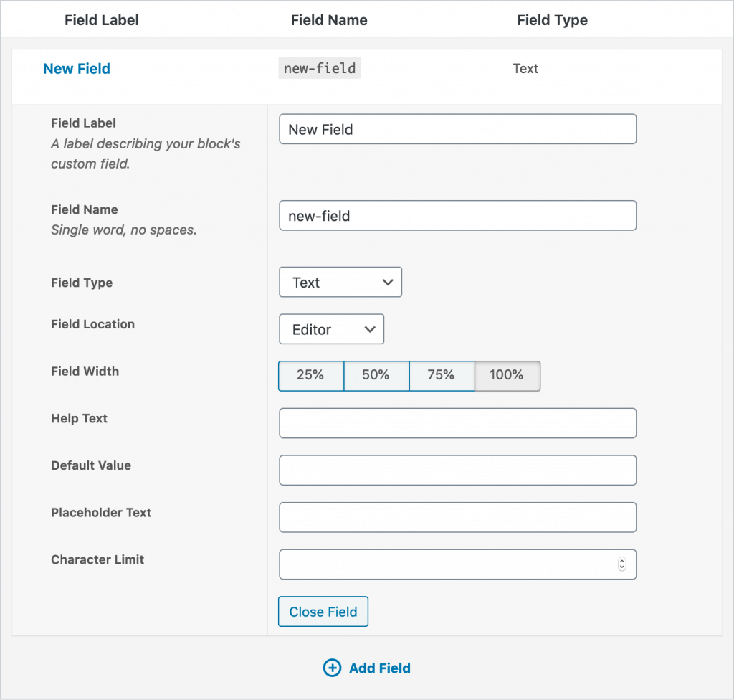
Task: Click the Field Label column header
Action: 102,20
